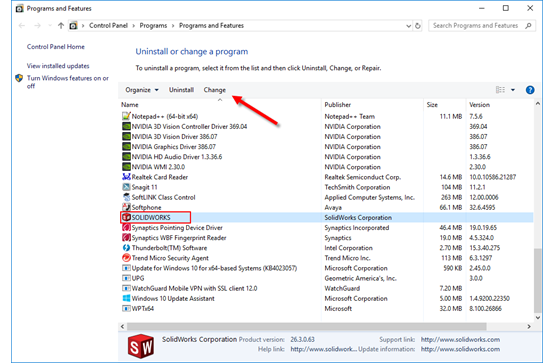The image size is (555, 363).
Task: Click the horizontal scrollbar thumb
Action: pos(307,326)
